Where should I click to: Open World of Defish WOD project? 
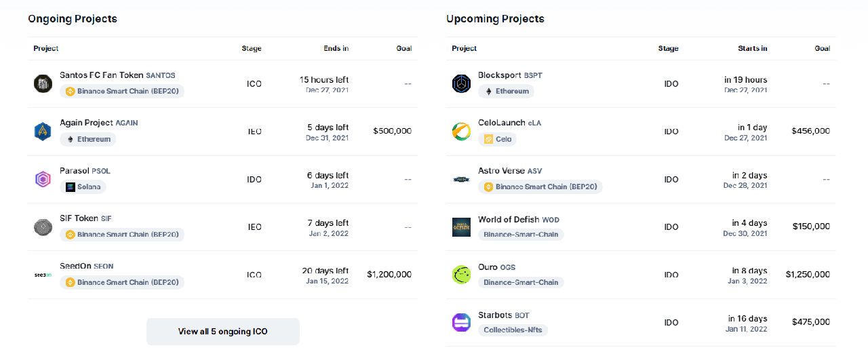(x=519, y=219)
